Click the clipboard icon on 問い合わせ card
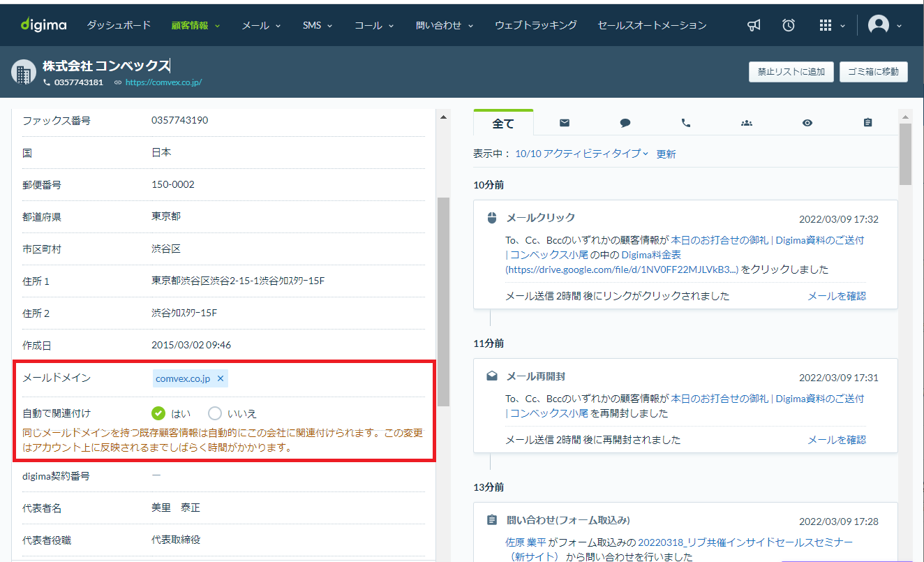 point(492,520)
